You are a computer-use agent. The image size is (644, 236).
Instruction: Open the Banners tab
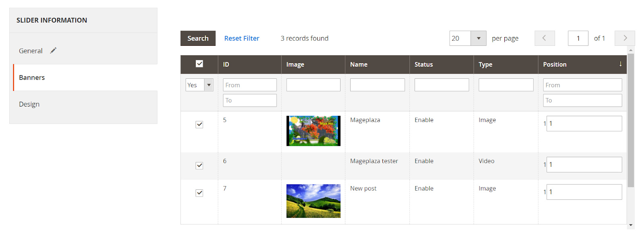click(x=32, y=78)
